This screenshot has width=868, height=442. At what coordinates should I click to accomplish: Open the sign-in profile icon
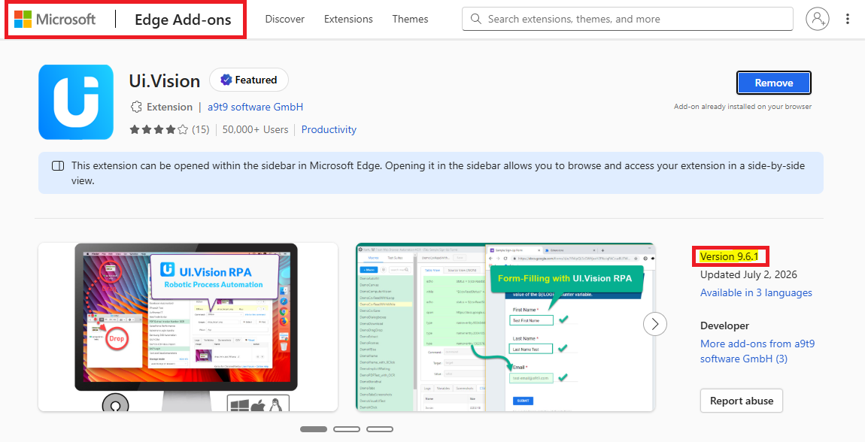pyautogui.click(x=817, y=19)
